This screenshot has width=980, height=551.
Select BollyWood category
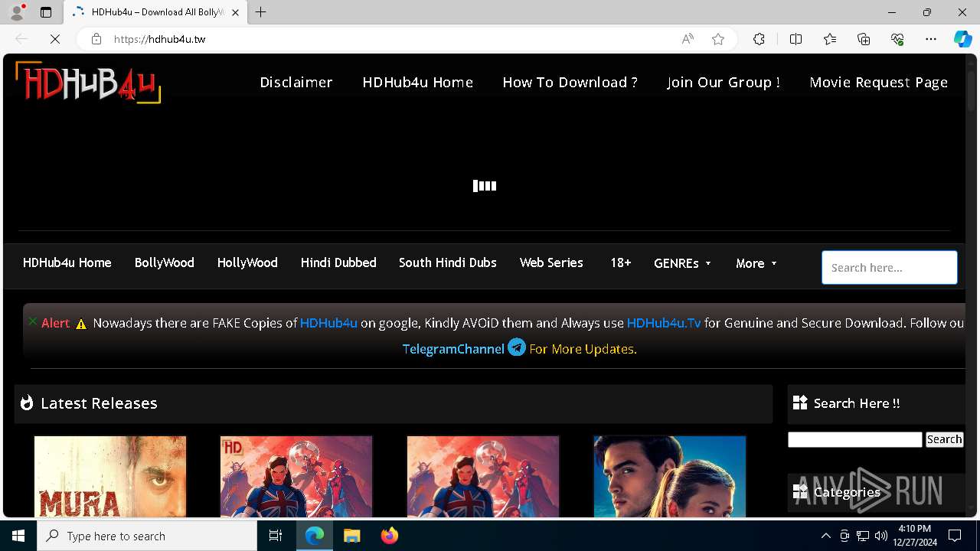[x=164, y=262]
